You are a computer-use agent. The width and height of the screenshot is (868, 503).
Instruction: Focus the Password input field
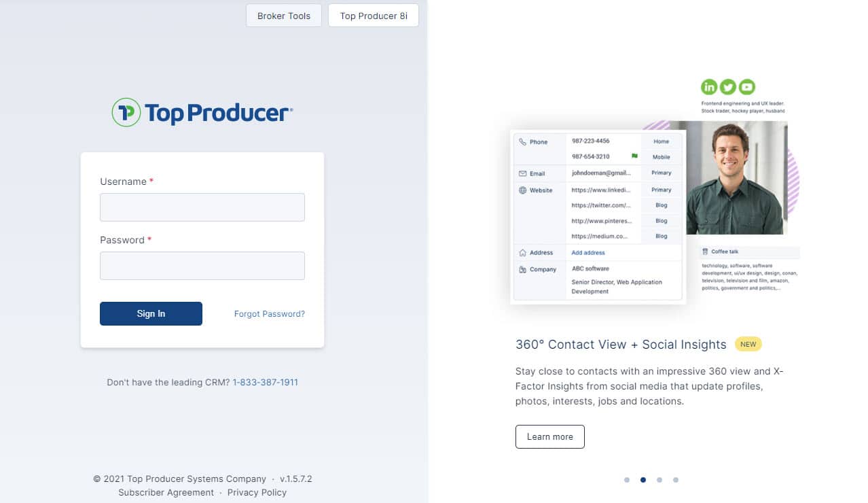pyautogui.click(x=202, y=266)
